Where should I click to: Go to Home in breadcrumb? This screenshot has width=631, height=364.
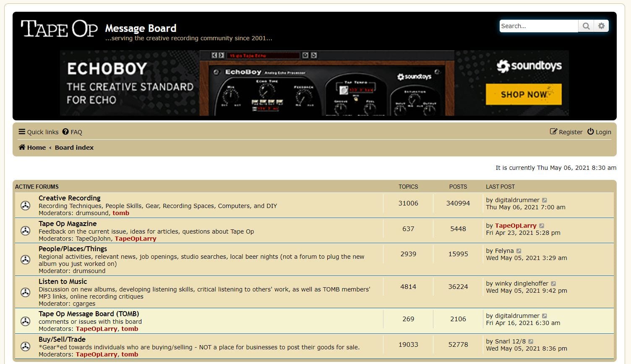32,148
